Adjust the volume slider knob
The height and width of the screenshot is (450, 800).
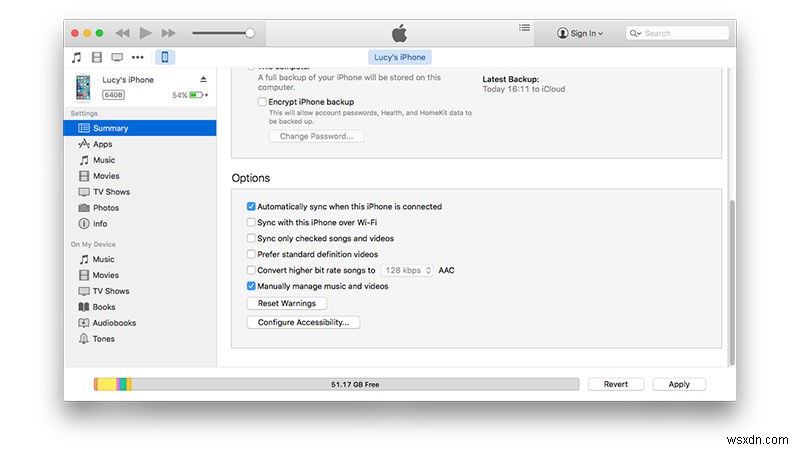click(x=249, y=33)
